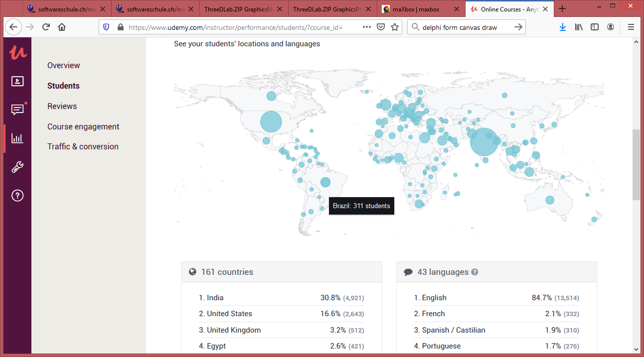Open the Firefox hamburger menu
The image size is (644, 357).
point(631,27)
